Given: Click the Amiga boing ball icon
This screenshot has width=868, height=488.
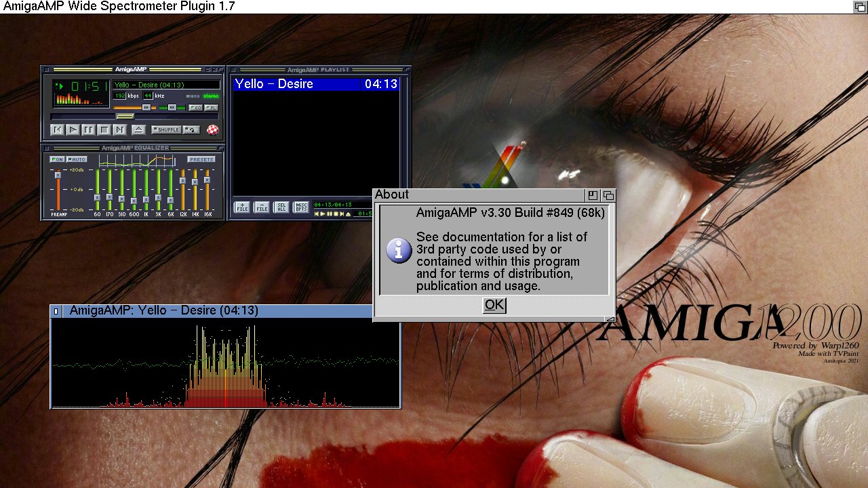Looking at the screenshot, I should 213,129.
